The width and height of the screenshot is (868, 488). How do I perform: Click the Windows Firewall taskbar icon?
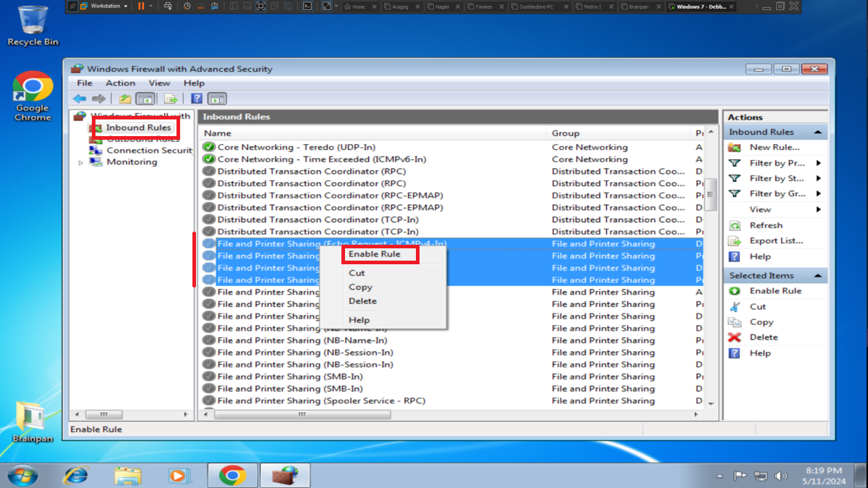(x=285, y=475)
